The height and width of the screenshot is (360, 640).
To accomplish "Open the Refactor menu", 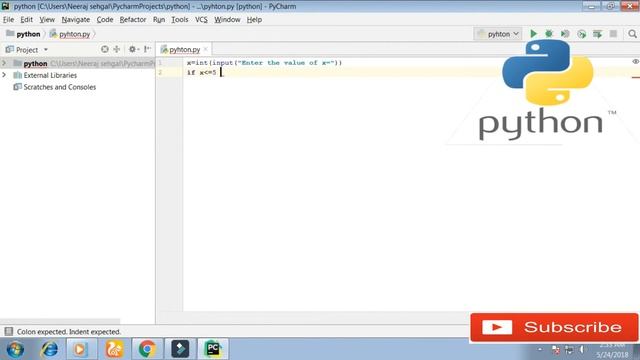I will click(133, 20).
